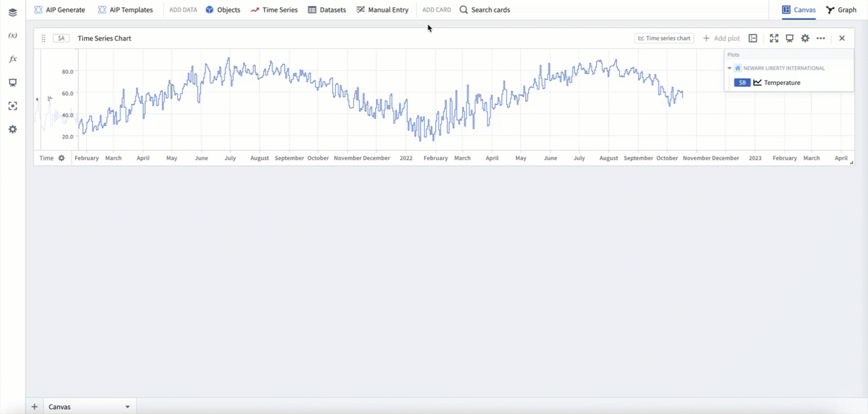868x414 pixels.
Task: Click Add plot in the chart header
Action: click(721, 38)
